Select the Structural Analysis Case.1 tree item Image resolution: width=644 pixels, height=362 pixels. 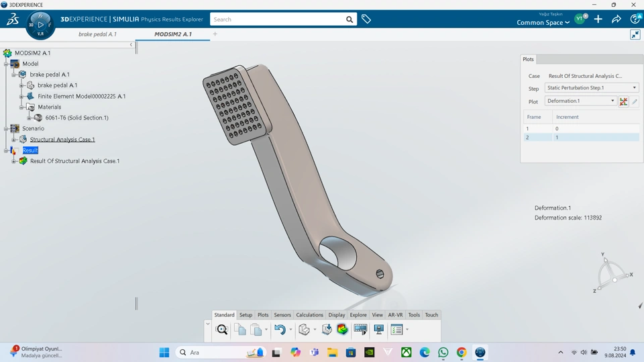point(62,140)
